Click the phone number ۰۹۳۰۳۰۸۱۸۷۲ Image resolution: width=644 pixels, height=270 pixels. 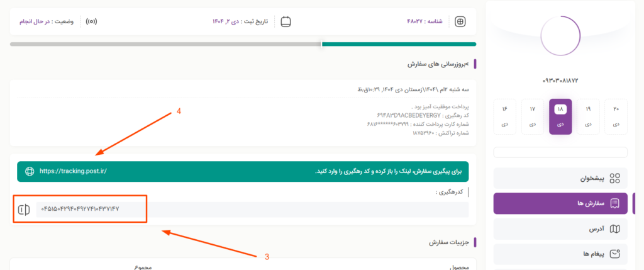point(560,81)
